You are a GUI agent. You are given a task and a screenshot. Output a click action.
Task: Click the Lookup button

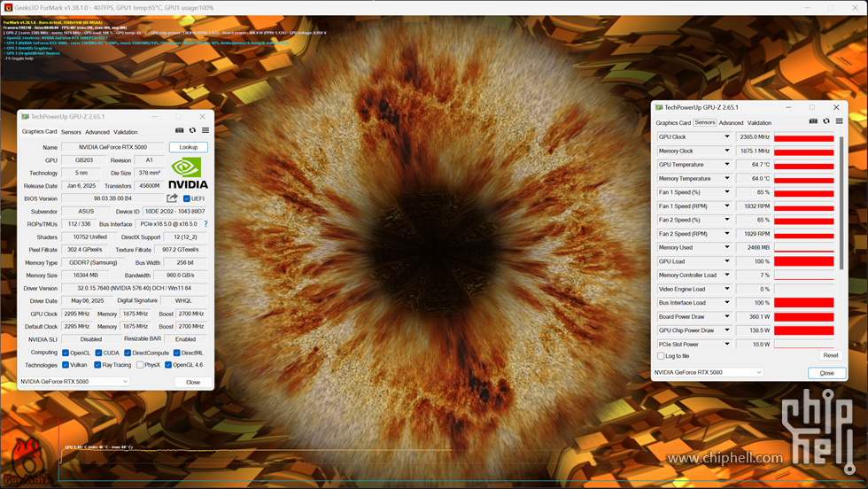click(x=188, y=147)
